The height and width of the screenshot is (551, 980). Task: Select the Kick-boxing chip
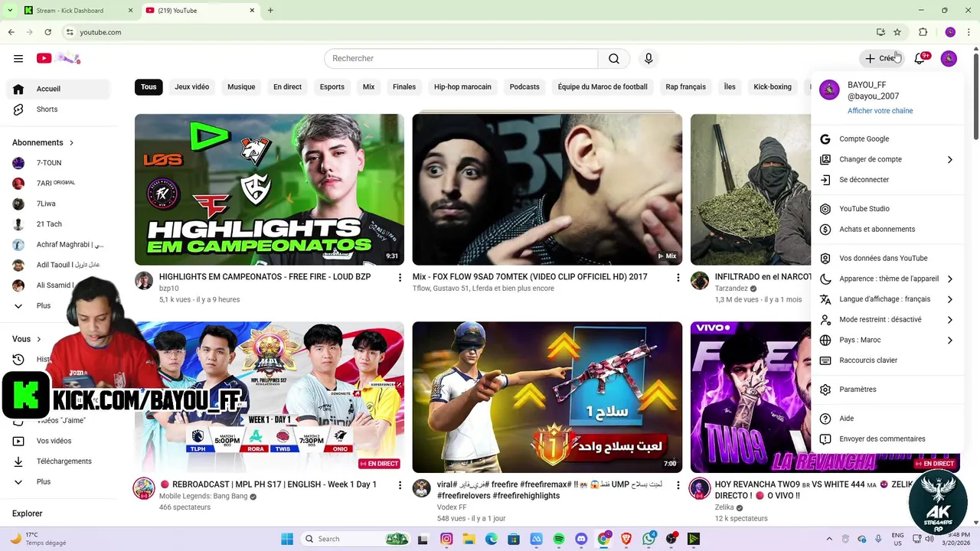click(773, 86)
